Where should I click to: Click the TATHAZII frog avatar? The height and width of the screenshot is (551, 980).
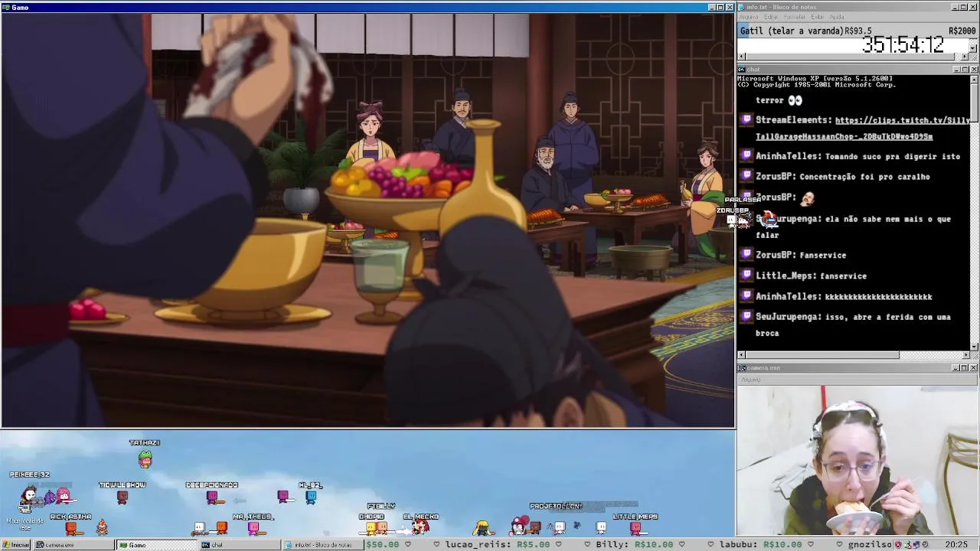(x=145, y=458)
